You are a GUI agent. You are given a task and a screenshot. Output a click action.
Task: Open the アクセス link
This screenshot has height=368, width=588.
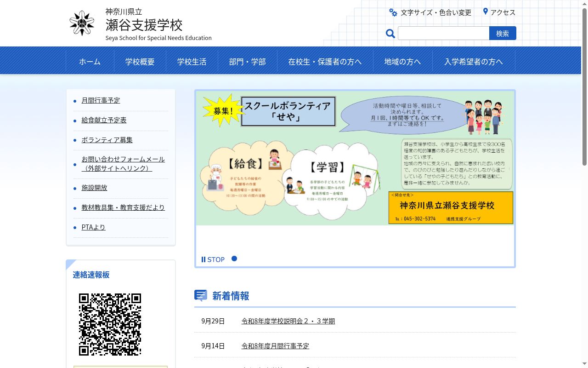point(503,12)
